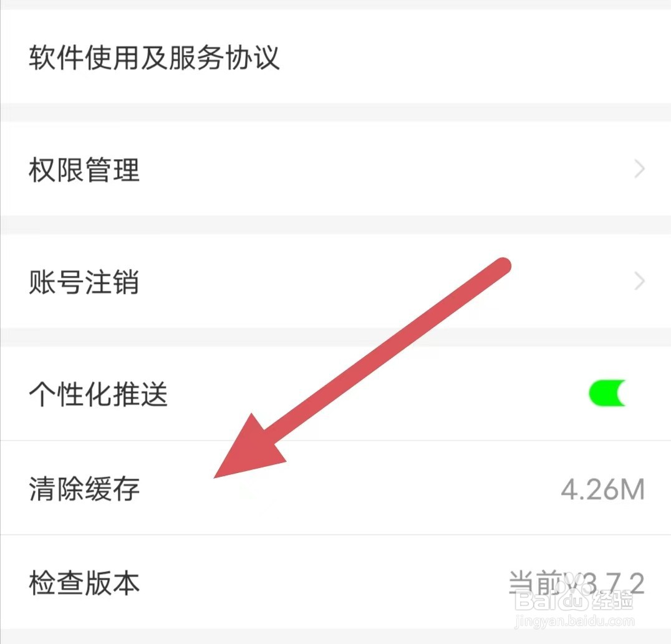The width and height of the screenshot is (671, 644).
Task: Click the gray divider band above 账号注销
Action: point(335,225)
